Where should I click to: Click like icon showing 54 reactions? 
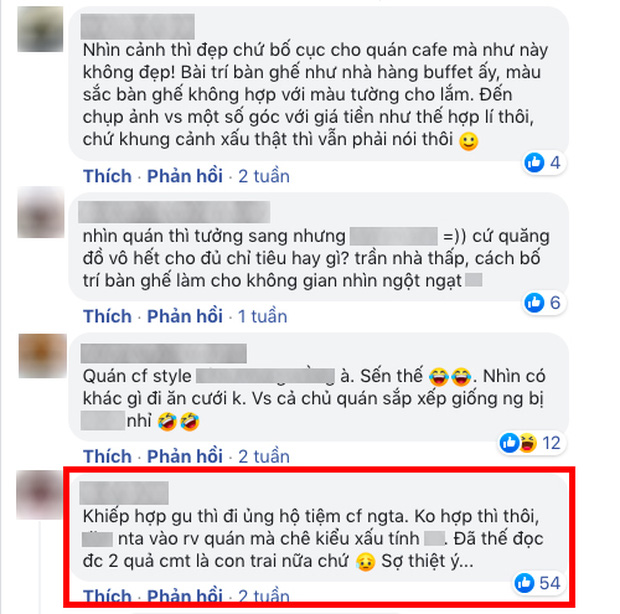(525, 583)
